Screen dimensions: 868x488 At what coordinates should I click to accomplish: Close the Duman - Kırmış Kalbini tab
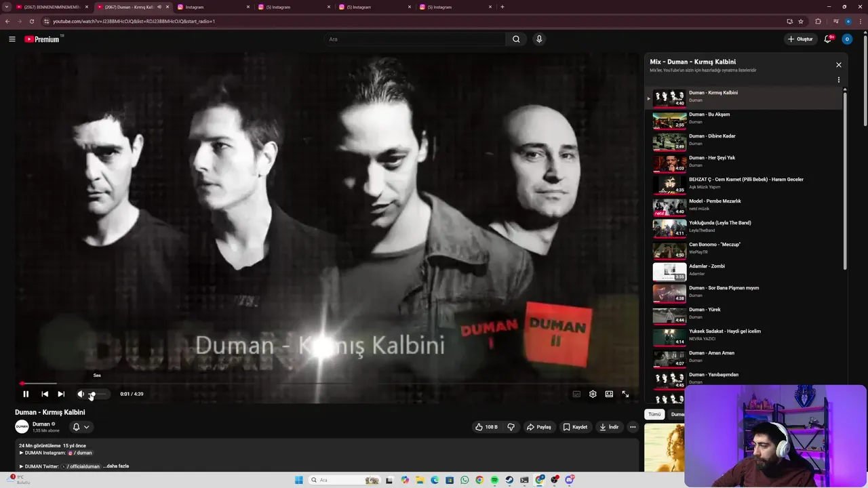tap(167, 7)
